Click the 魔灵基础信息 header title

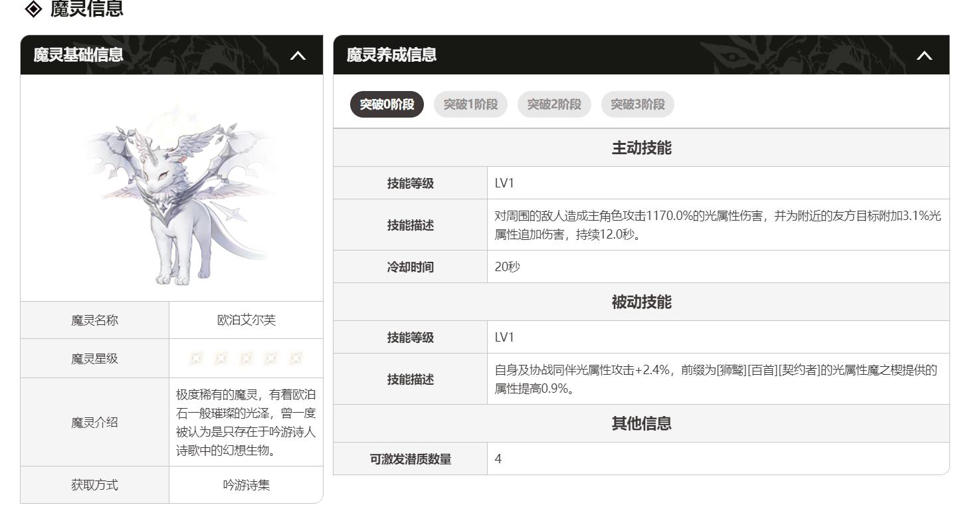pos(78,54)
